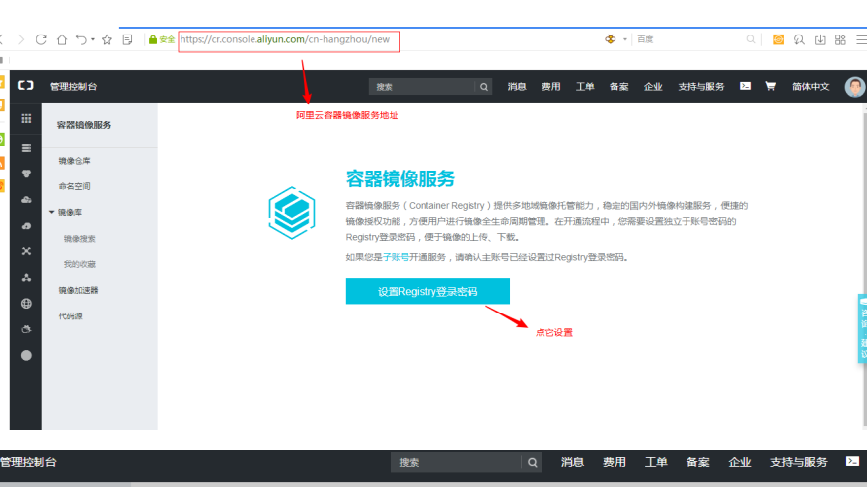Click the magnifier in the 百度 search box
This screenshot has width=868, height=487.
pyautogui.click(x=750, y=39)
